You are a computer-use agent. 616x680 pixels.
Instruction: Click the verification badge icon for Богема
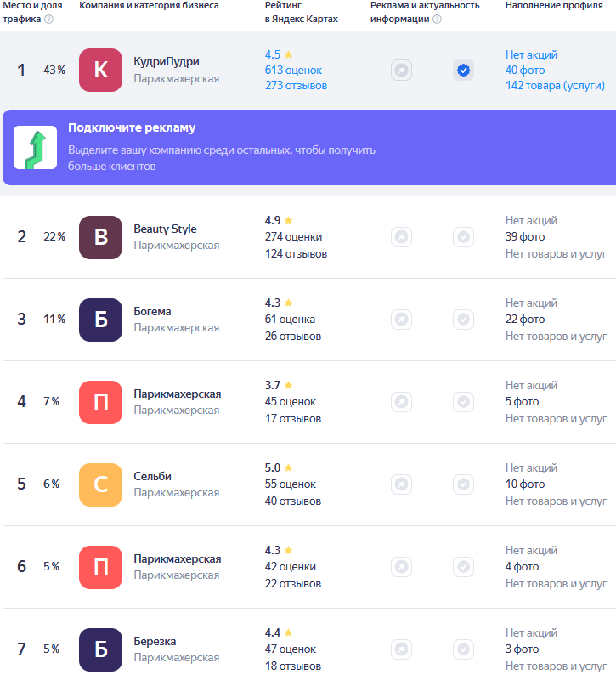click(463, 320)
